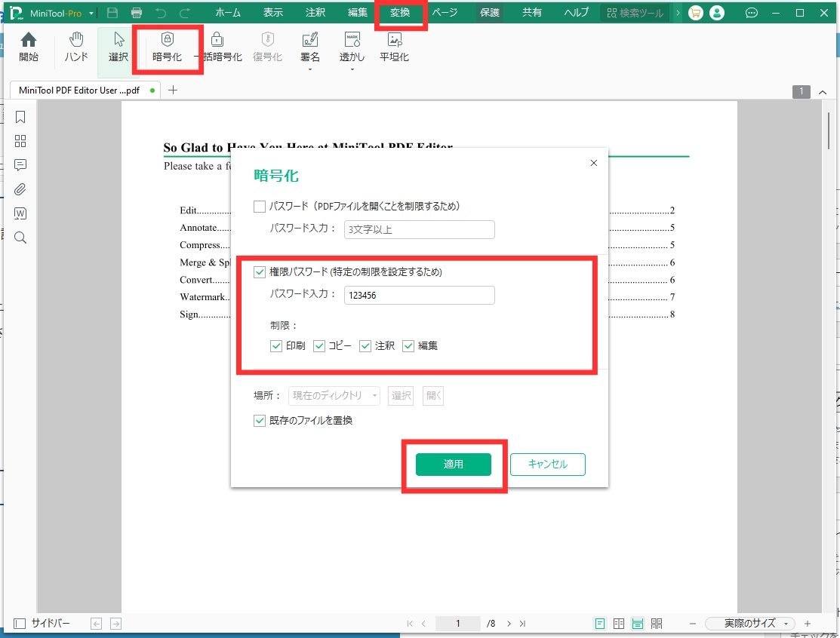The width and height of the screenshot is (840, 638).
Task: Go to the first page
Action: (x=410, y=624)
